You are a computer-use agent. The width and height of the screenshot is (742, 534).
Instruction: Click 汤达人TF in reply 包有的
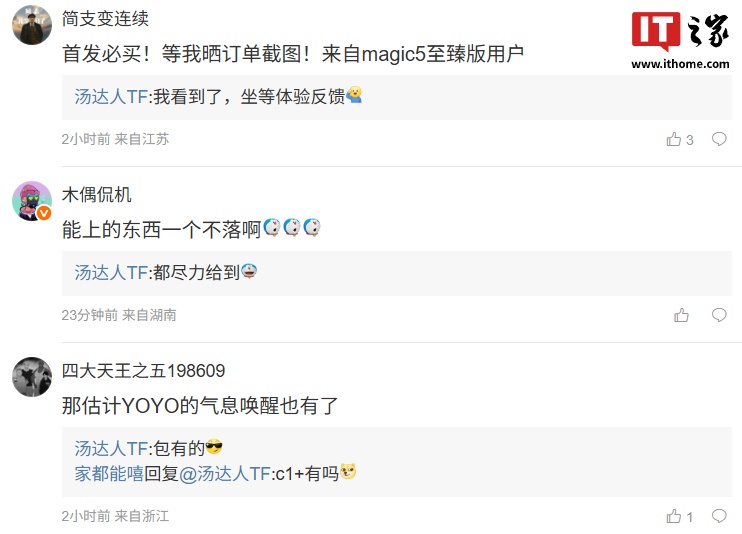[x=111, y=448]
